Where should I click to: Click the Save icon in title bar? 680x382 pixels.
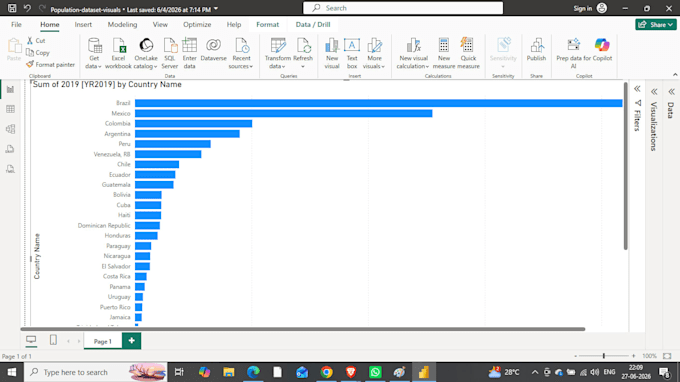click(12, 8)
